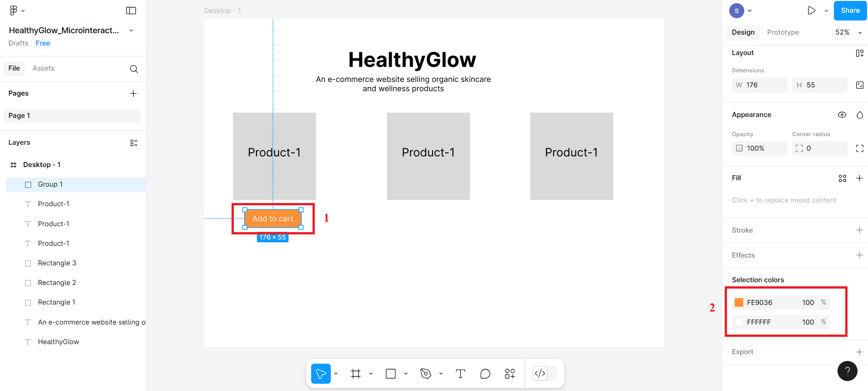Click the search icon in left panel
This screenshot has width=868, height=391.
tap(134, 69)
